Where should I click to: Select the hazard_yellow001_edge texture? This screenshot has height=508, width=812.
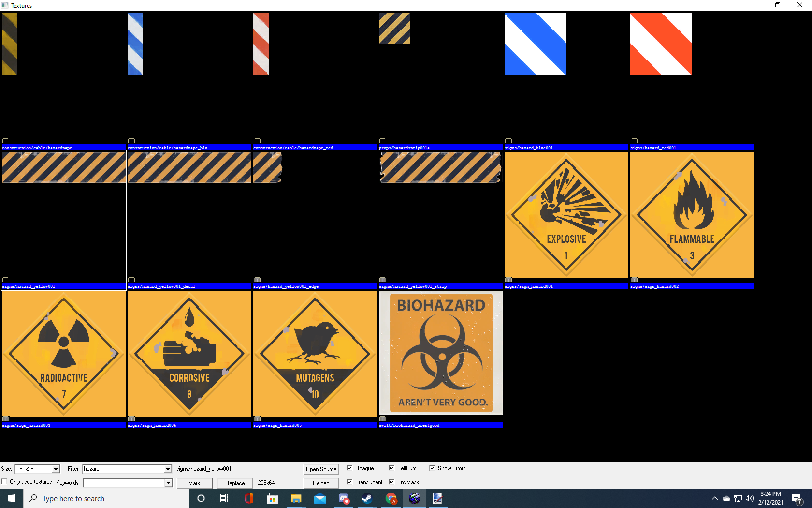[268, 167]
